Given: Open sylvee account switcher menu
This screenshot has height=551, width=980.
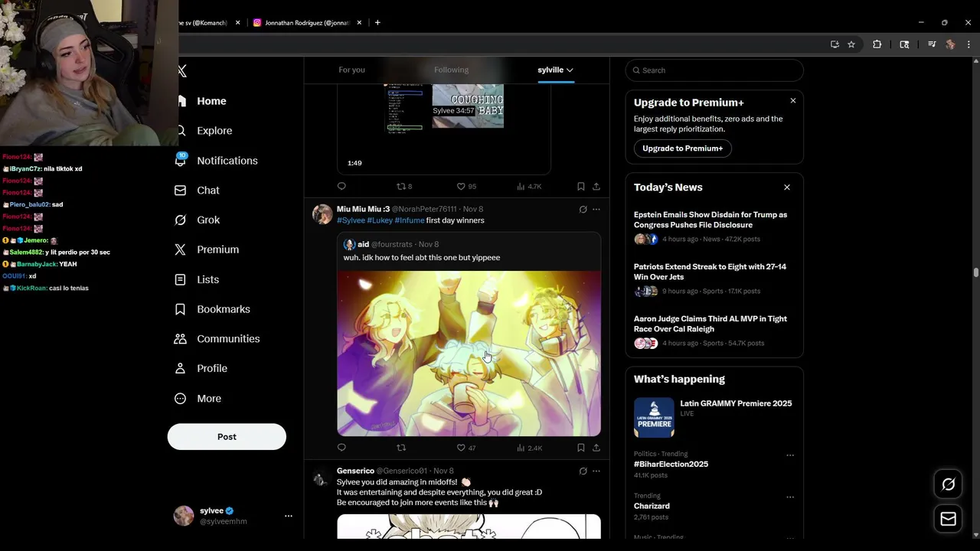Looking at the screenshot, I should tap(234, 516).
